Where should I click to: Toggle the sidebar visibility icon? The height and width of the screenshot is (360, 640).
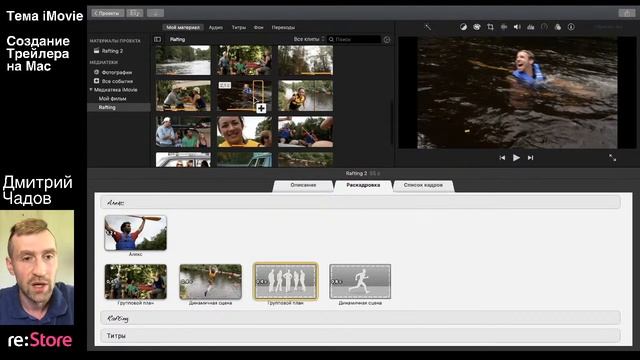pyautogui.click(x=158, y=39)
